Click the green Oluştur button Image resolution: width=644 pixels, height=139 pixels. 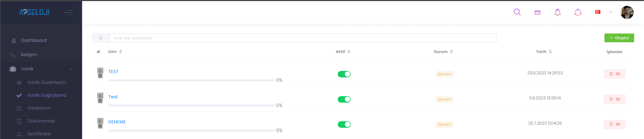[619, 38]
